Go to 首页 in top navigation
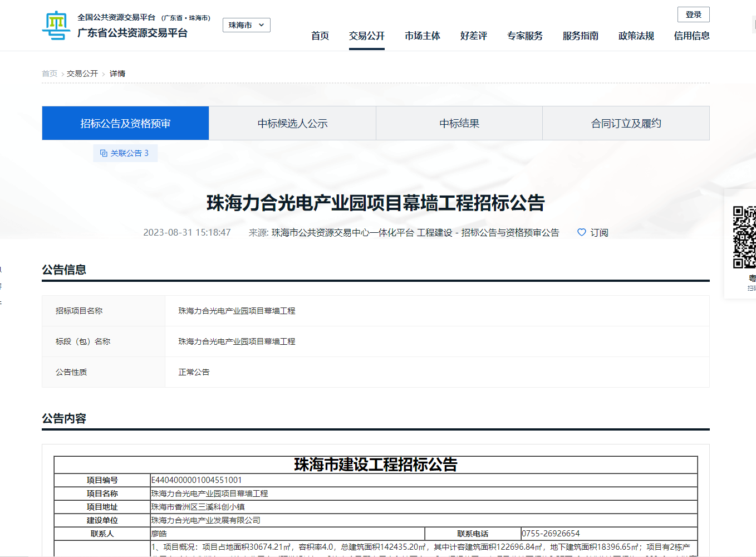756x557 pixels. [x=320, y=36]
